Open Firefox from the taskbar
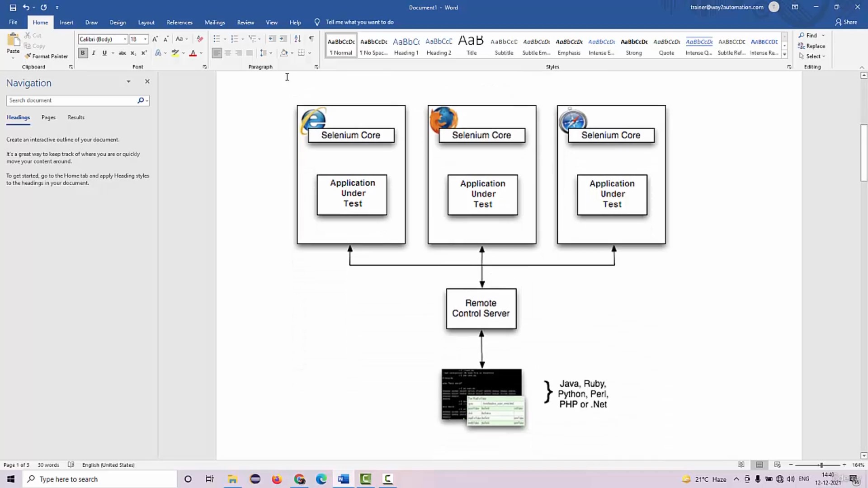The image size is (868, 488). click(277, 479)
